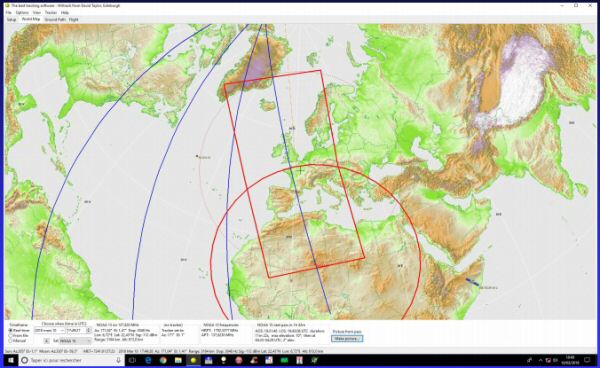Open the date picker dropdown
Image resolution: width=600 pixels, height=368 pixels.
click(62, 330)
